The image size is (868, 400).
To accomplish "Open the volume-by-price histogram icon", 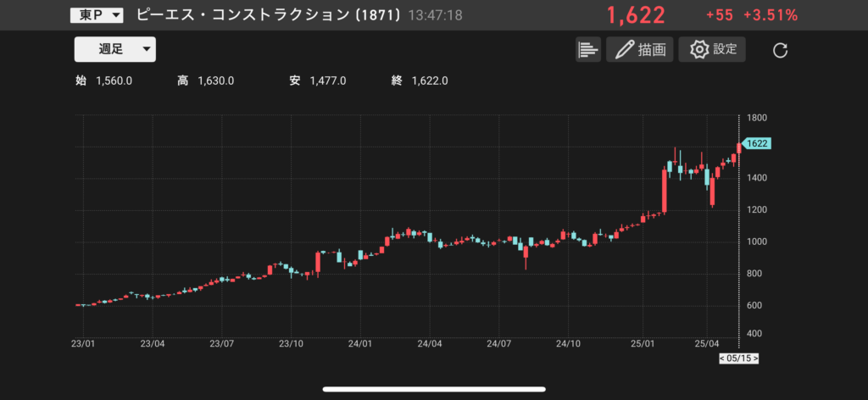I will click(x=588, y=49).
